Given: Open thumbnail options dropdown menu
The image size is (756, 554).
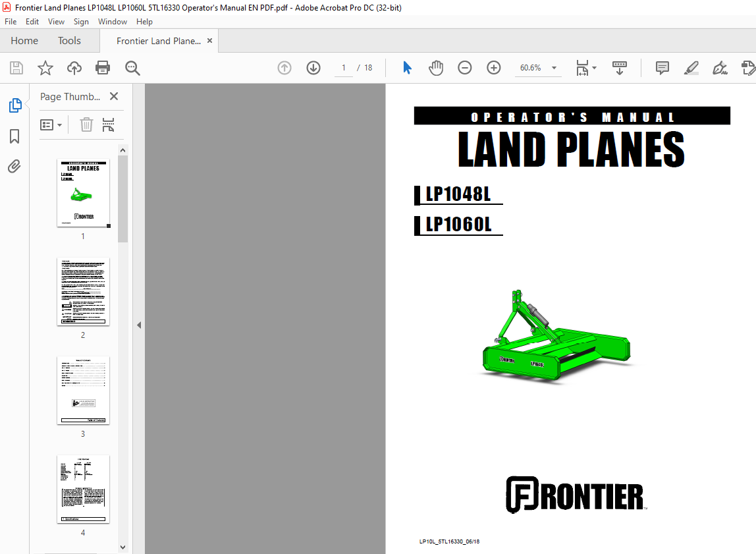Looking at the screenshot, I should [51, 125].
